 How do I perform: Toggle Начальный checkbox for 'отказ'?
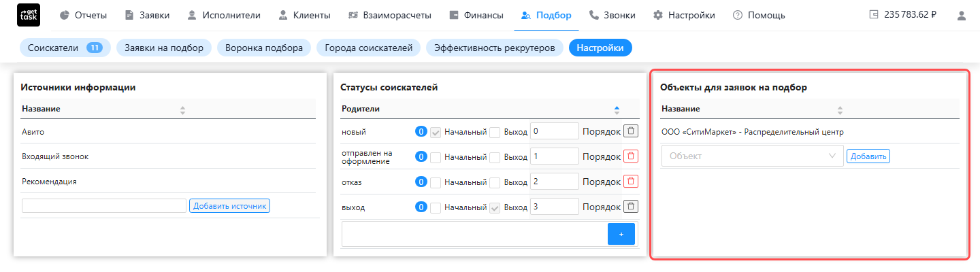point(436,182)
